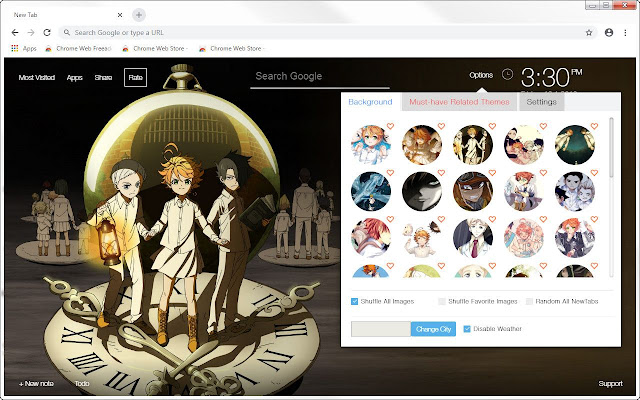Open the Chrome Web Freeaddon bookmark
640x400 pixels.
tap(78, 48)
